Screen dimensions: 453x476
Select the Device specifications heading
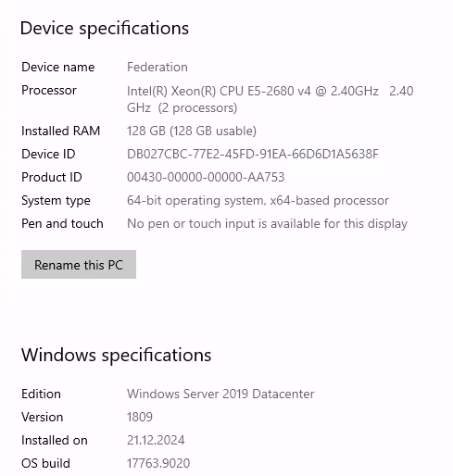coord(105,29)
